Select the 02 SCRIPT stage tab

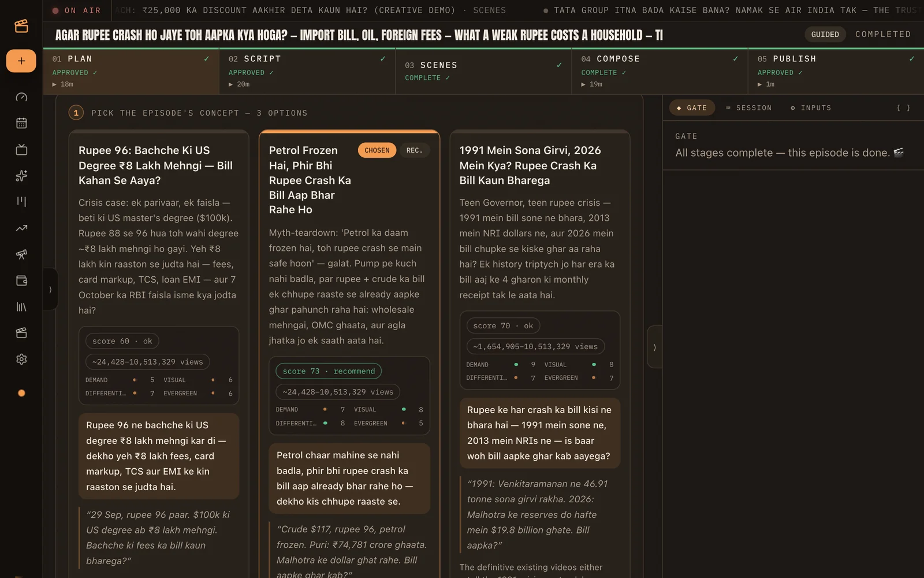(x=307, y=71)
